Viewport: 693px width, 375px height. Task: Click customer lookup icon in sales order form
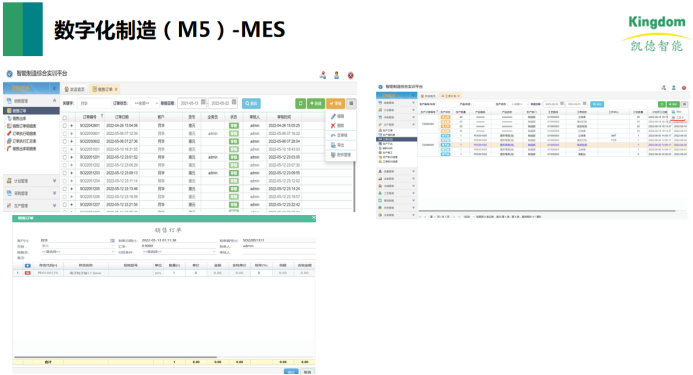point(112,241)
